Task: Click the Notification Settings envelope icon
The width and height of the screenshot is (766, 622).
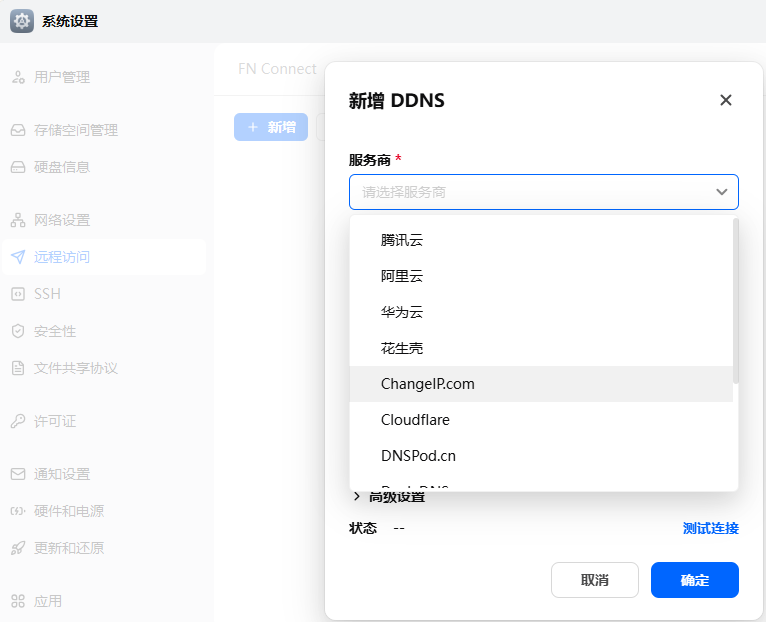Action: tap(18, 474)
